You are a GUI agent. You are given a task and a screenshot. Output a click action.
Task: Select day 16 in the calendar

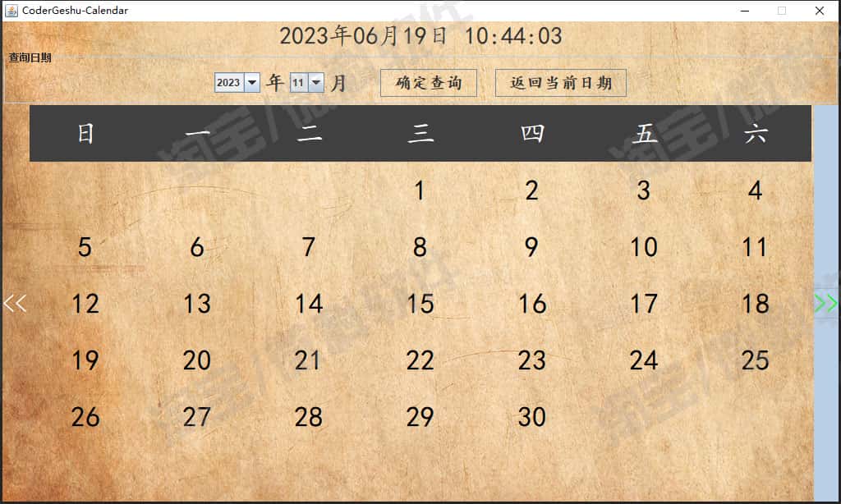(x=531, y=304)
